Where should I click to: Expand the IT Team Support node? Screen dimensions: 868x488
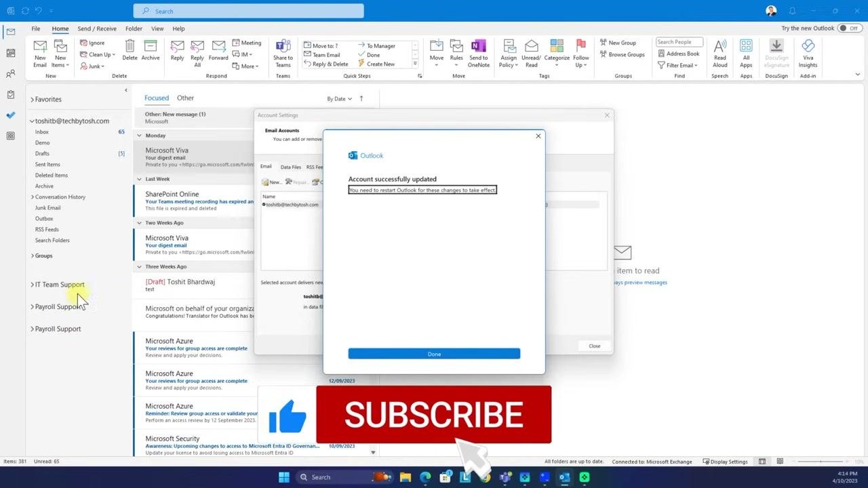(32, 285)
